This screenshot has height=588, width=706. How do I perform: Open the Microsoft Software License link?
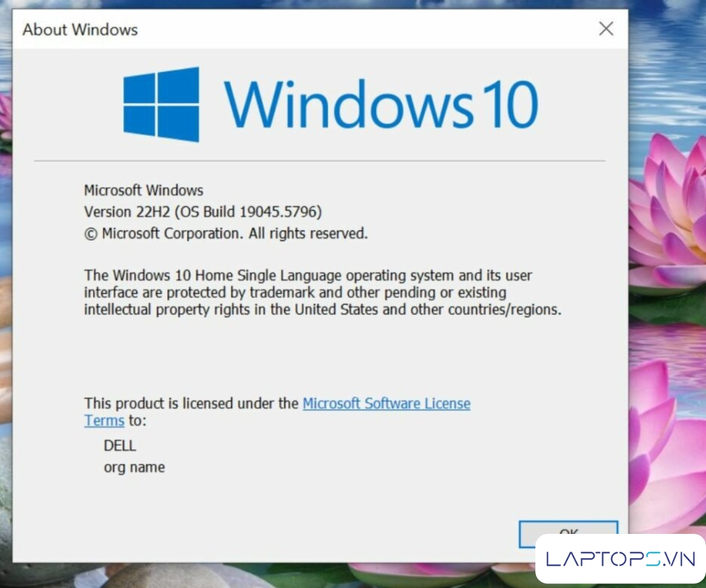(386, 403)
